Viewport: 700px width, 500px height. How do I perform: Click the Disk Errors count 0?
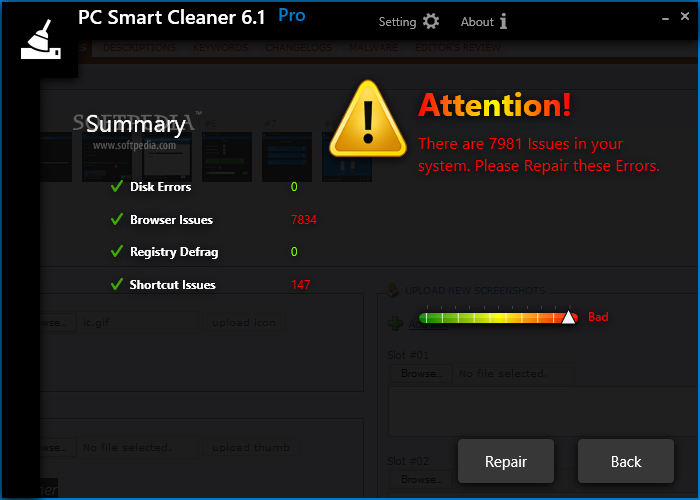[294, 187]
